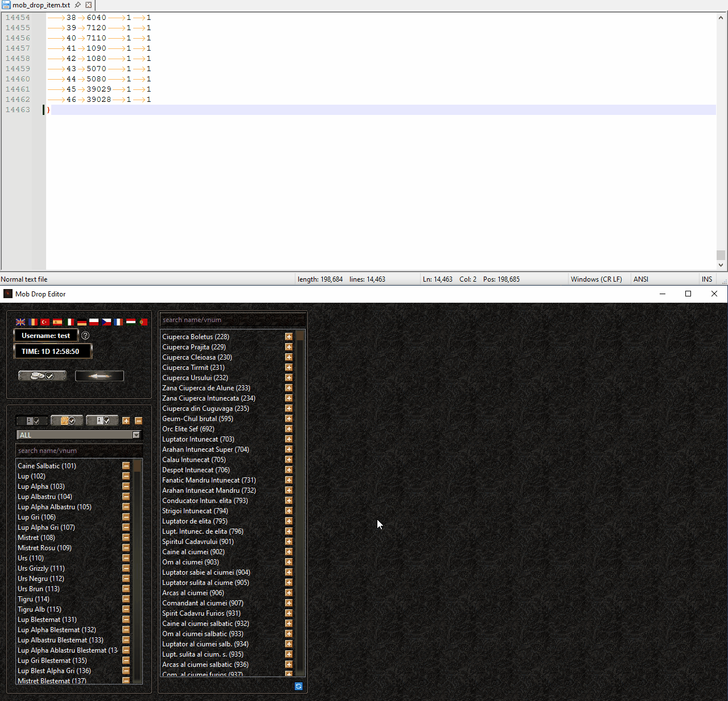
Task: Add Orc Elite Sef (692) using plus icon
Action: (289, 429)
